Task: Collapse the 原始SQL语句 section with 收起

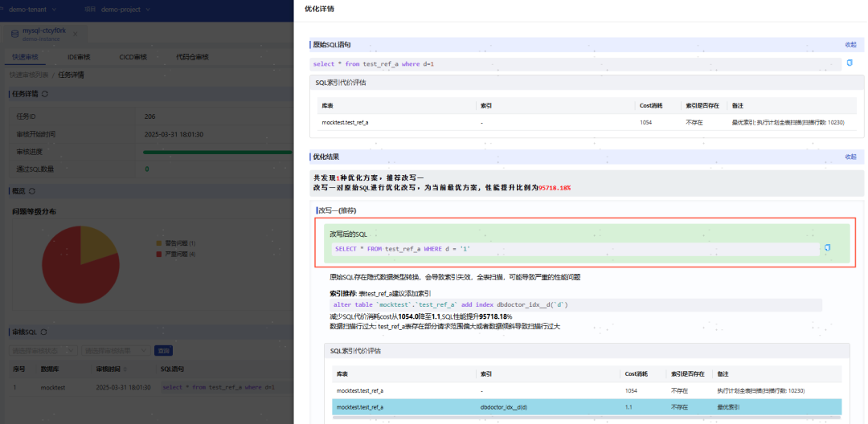Action: (x=850, y=45)
